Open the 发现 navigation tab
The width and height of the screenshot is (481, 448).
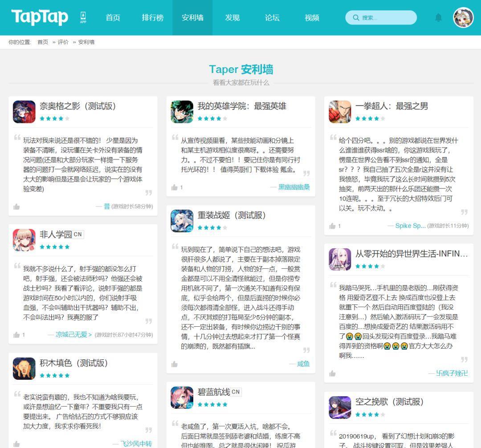[x=232, y=18]
